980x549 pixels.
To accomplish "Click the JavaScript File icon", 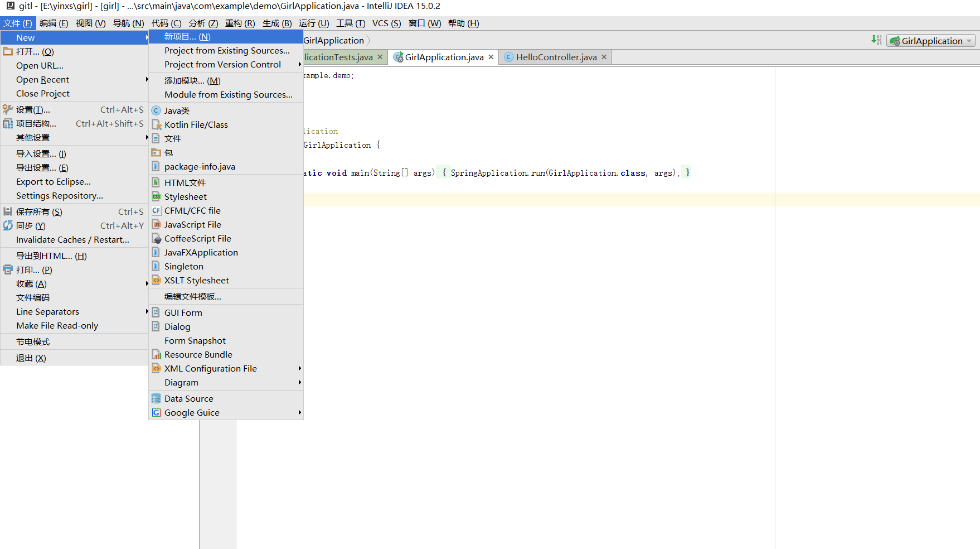I will tap(156, 224).
